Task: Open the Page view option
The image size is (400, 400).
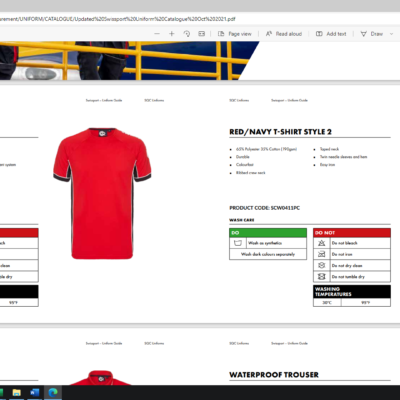Action: pos(235,34)
